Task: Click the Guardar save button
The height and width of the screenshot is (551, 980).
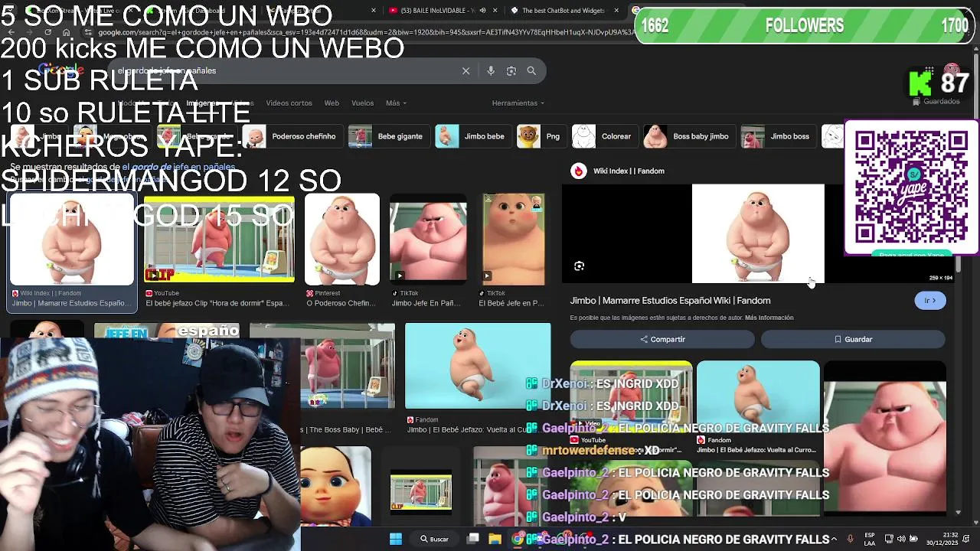Action: pos(853,339)
